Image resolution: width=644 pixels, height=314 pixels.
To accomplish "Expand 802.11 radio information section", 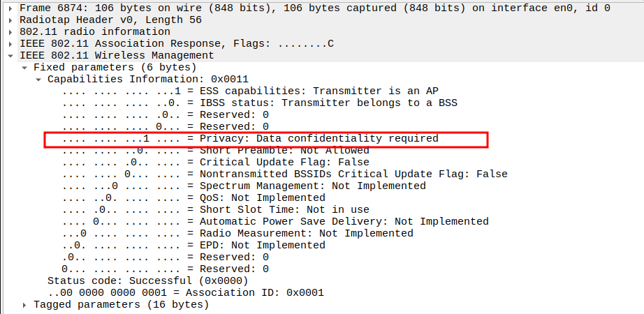I will [10, 32].
